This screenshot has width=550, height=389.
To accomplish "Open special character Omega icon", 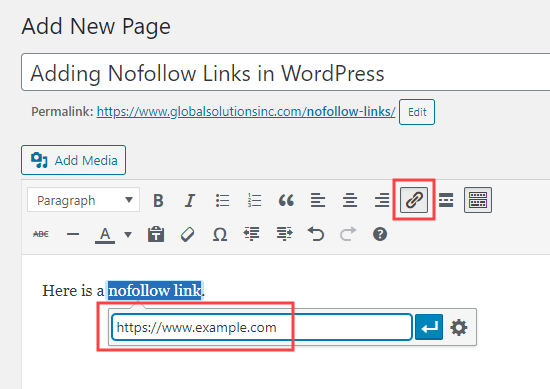I will [x=220, y=234].
